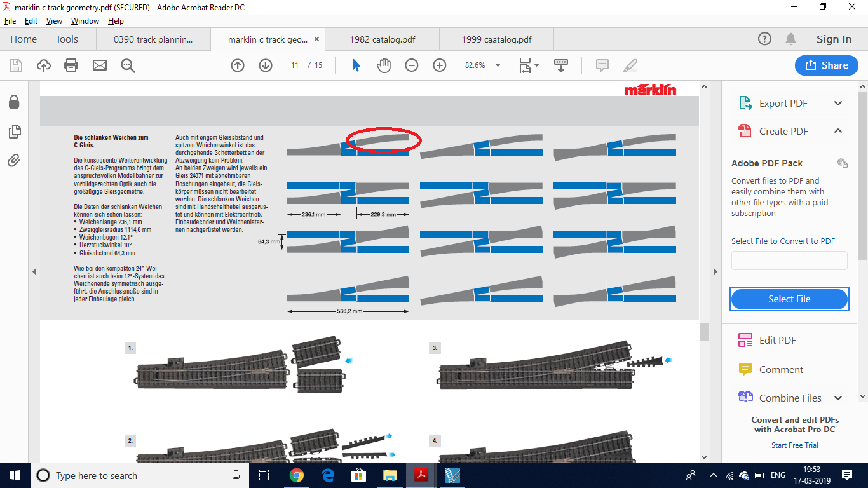Image resolution: width=868 pixels, height=488 pixels.
Task: Collapse the left navigation pane arrow
Action: pyautogui.click(x=34, y=271)
